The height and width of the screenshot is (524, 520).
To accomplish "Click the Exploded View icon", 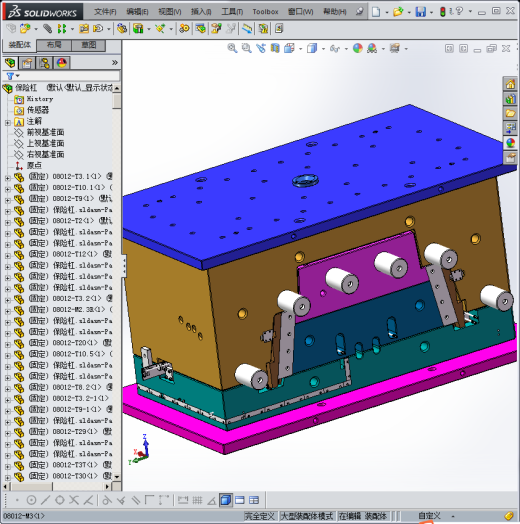I will pyautogui.click(x=216, y=29).
